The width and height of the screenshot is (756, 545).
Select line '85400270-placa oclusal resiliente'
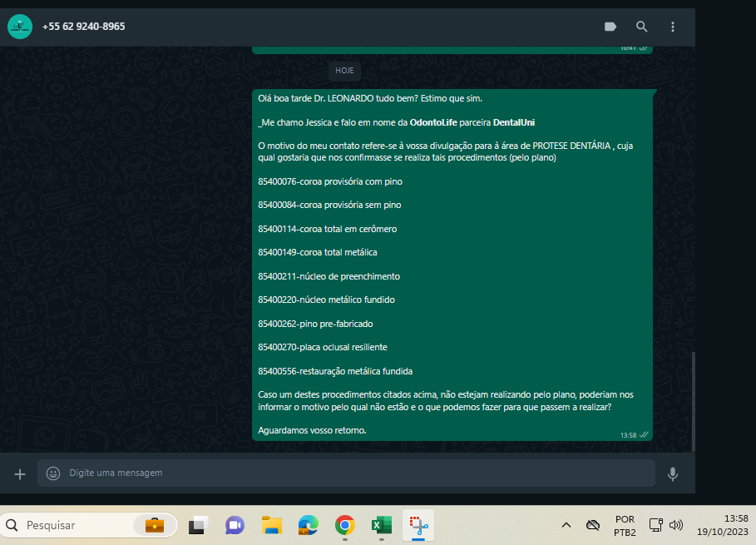[323, 347]
